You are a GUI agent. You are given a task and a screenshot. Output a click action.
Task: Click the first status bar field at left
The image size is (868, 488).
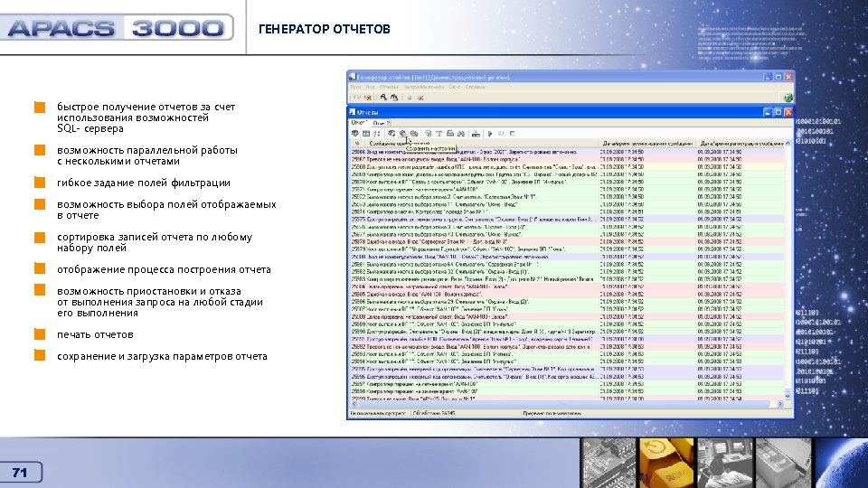point(379,413)
